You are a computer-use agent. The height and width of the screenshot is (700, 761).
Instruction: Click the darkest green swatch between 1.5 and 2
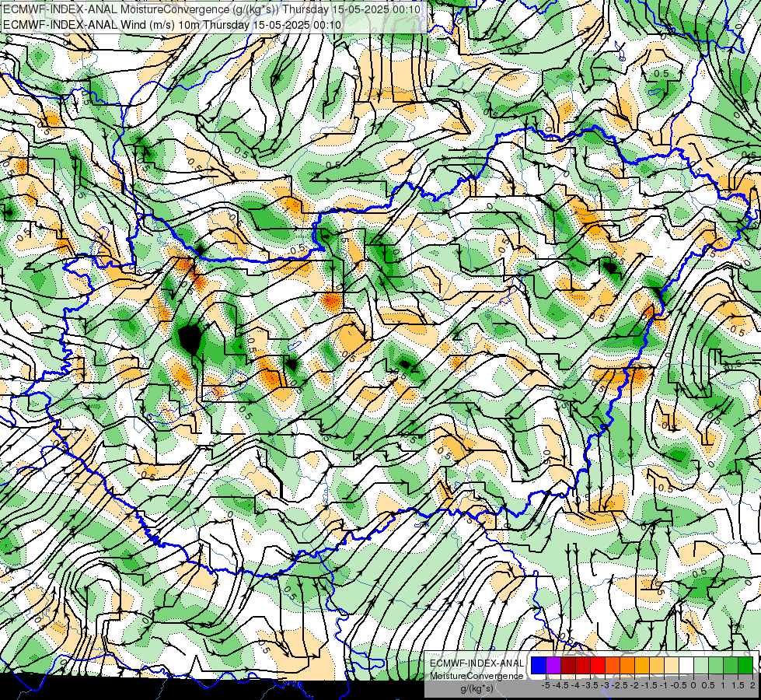[745, 665]
